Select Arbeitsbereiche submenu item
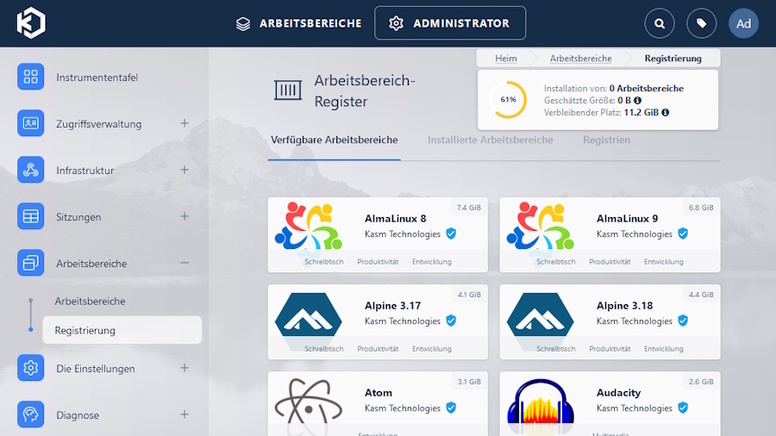This screenshot has width=776, height=436. pos(90,301)
